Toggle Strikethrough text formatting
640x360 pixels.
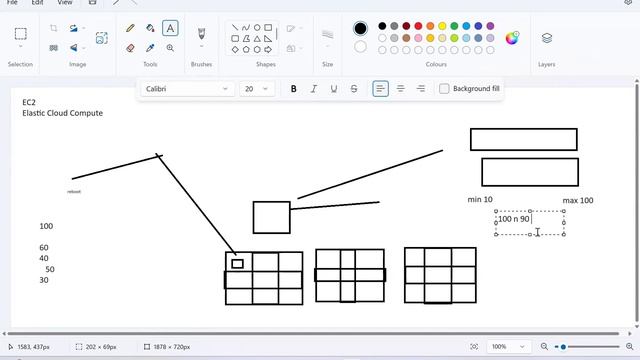coord(354,89)
